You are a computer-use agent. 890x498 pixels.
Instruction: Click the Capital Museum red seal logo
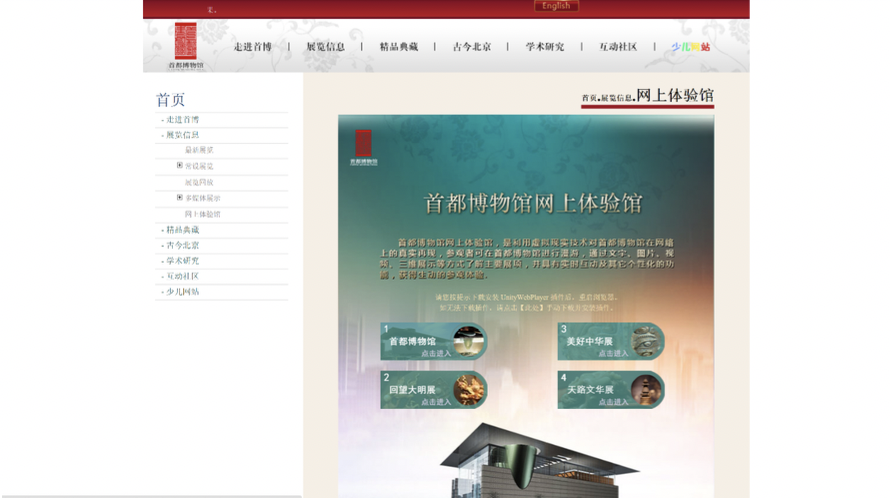[186, 44]
